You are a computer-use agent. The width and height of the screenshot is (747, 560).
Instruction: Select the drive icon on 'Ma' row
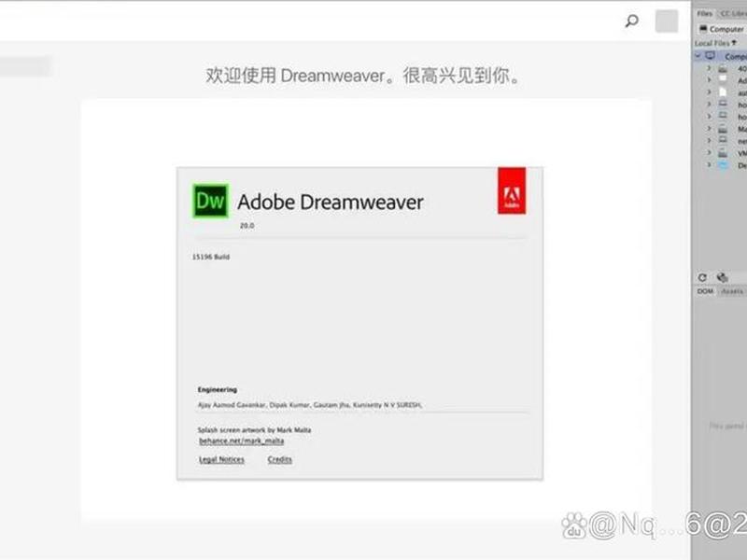pos(723,129)
